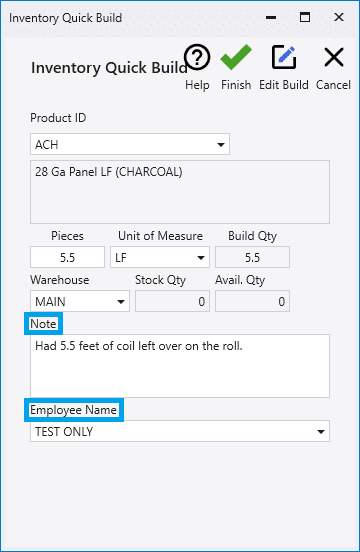
Task: Click the Cancel X icon
Action: [x=333, y=57]
